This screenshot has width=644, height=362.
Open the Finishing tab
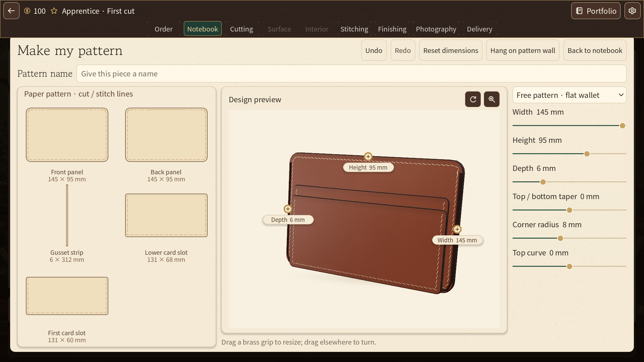392,29
